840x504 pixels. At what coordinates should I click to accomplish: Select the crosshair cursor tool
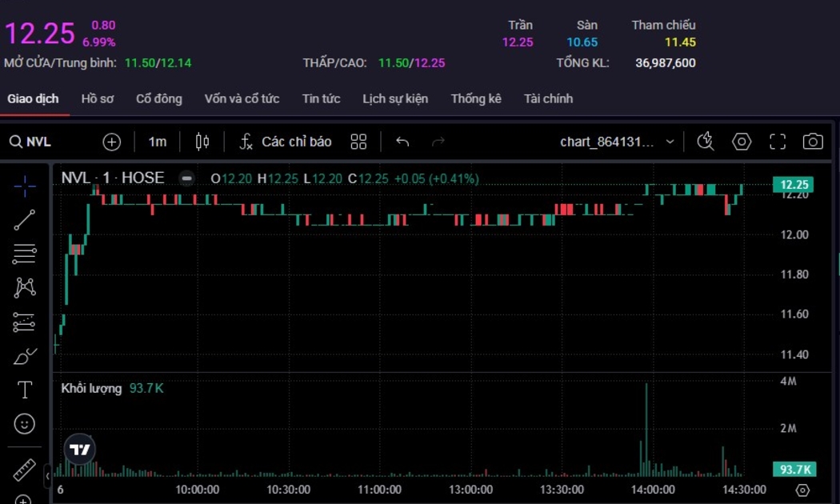pos(25,186)
